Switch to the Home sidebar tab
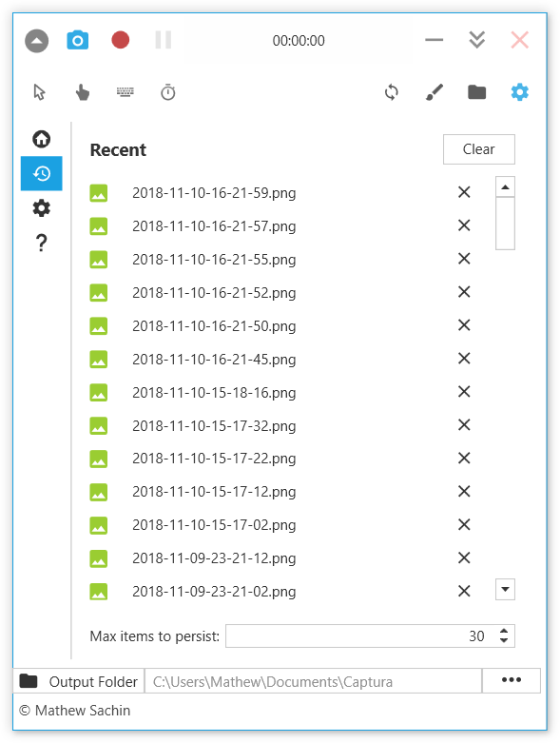This screenshot has height=743, width=560. click(x=41, y=139)
